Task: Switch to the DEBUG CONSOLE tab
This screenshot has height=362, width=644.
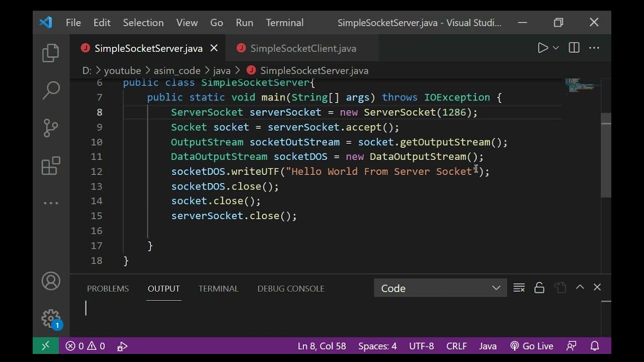Action: (291, 289)
